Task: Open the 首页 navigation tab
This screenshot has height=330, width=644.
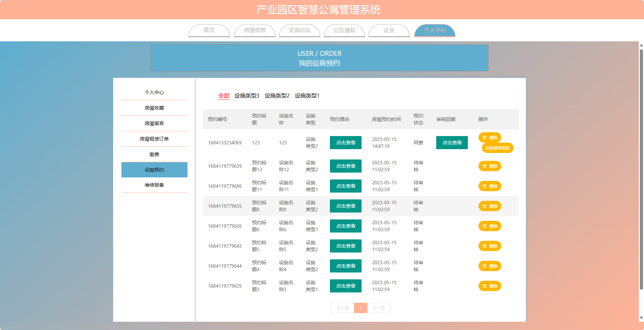Action: click(x=209, y=30)
